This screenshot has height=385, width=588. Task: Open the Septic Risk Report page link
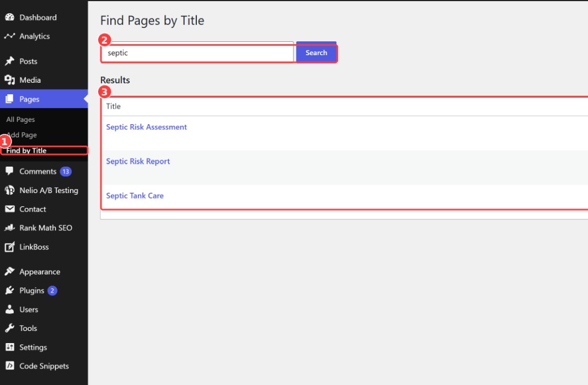click(138, 161)
